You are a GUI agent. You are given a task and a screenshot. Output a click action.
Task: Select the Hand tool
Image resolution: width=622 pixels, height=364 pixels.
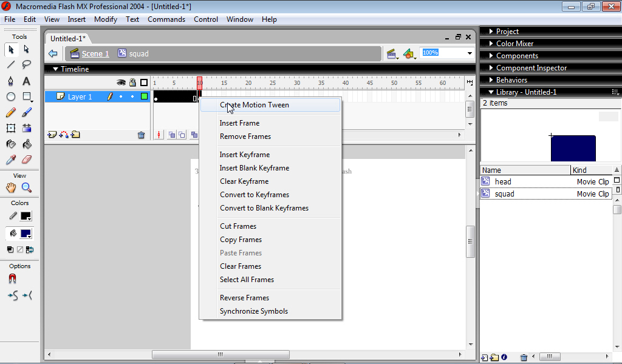click(x=11, y=187)
